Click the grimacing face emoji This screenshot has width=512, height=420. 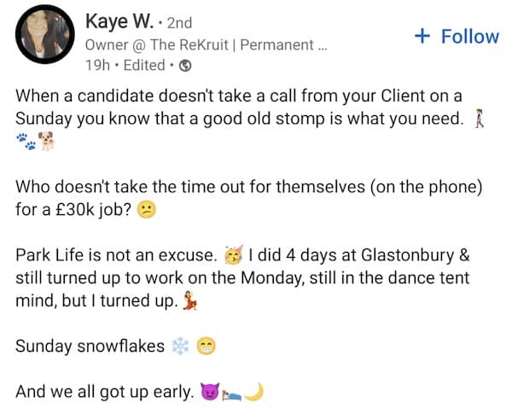[x=205, y=347]
